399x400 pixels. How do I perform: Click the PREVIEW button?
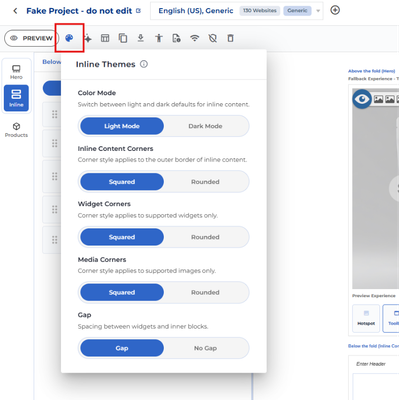coord(32,38)
